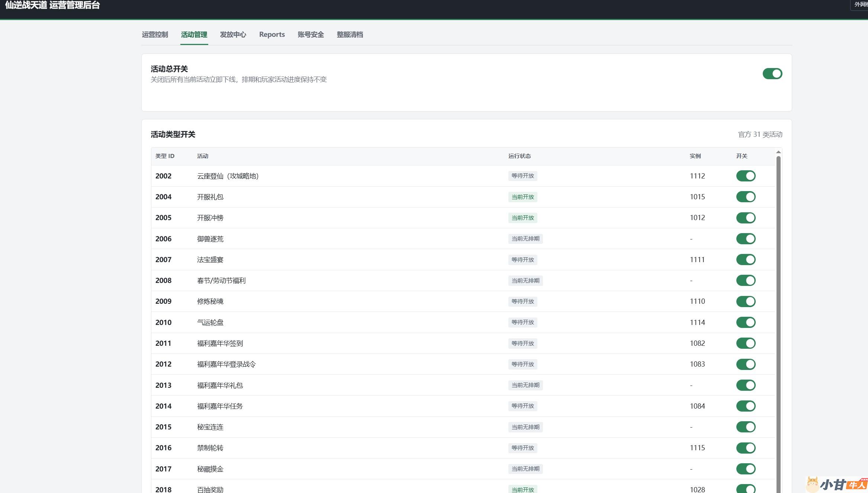Click the table scrollbar up arrow

tap(778, 152)
